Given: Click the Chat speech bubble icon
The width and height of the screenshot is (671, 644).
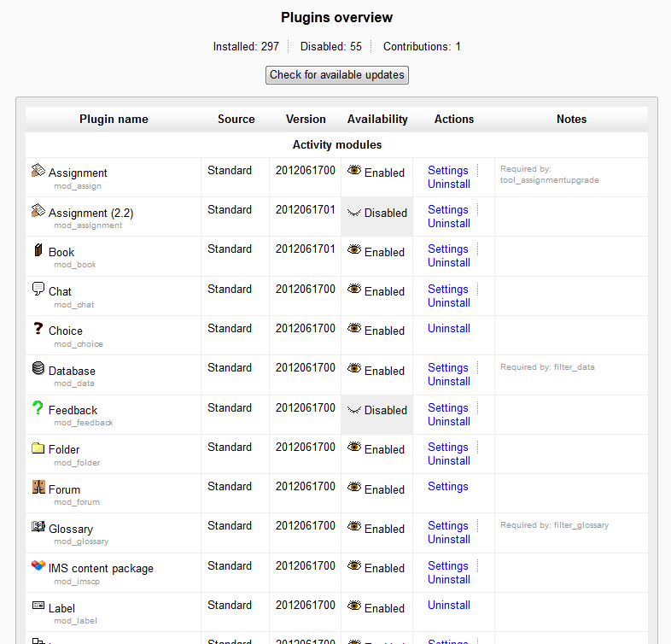Looking at the screenshot, I should pos(38,289).
